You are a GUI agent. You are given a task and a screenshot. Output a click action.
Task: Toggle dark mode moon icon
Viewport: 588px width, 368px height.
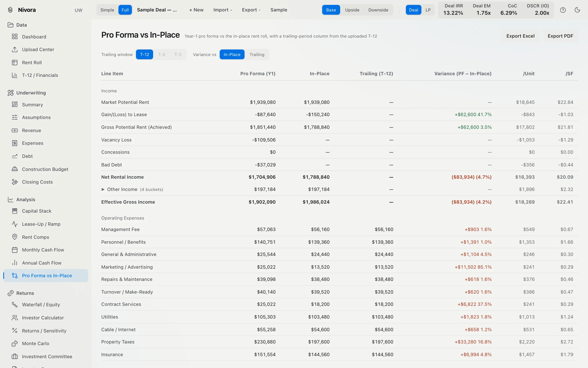click(x=577, y=10)
